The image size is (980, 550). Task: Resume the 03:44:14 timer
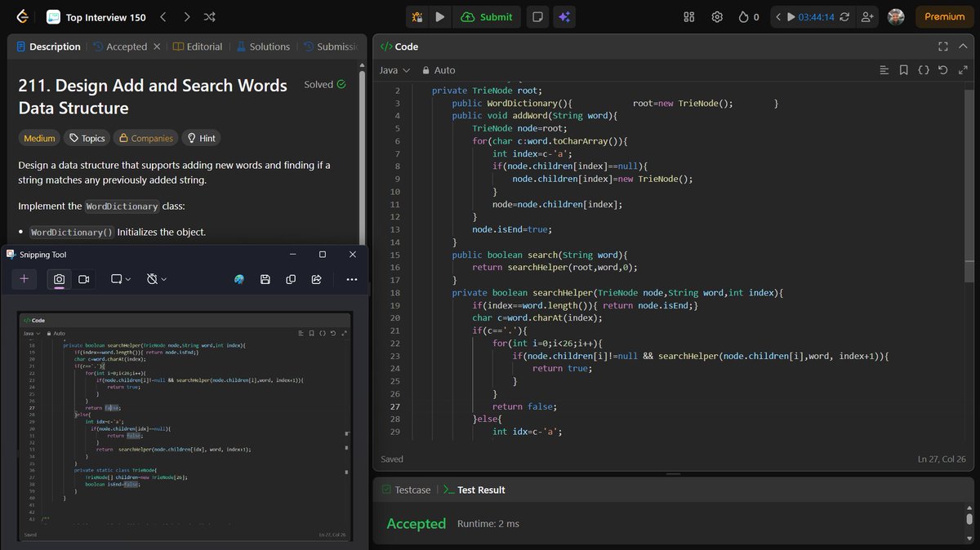pos(791,16)
